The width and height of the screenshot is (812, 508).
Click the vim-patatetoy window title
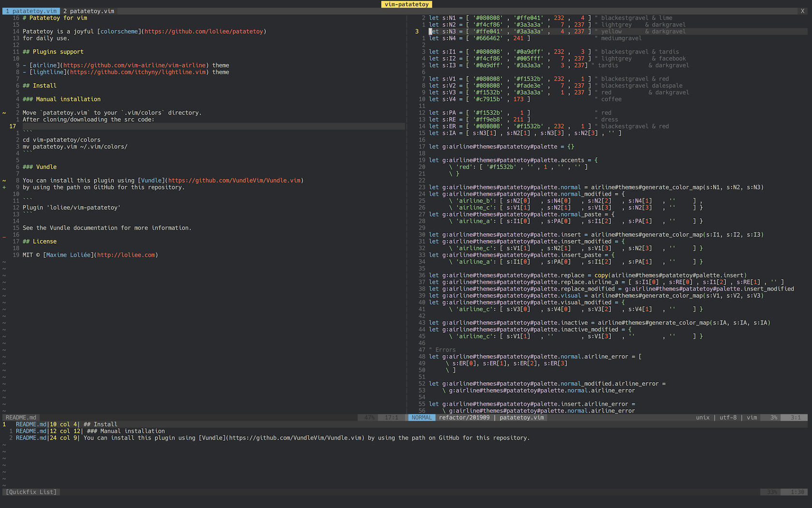[406, 4]
